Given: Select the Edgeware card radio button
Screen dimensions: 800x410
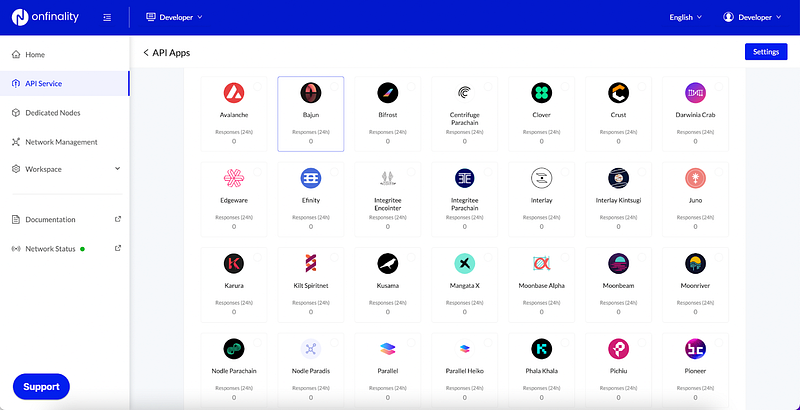Looking at the screenshot, I should (x=257, y=172).
